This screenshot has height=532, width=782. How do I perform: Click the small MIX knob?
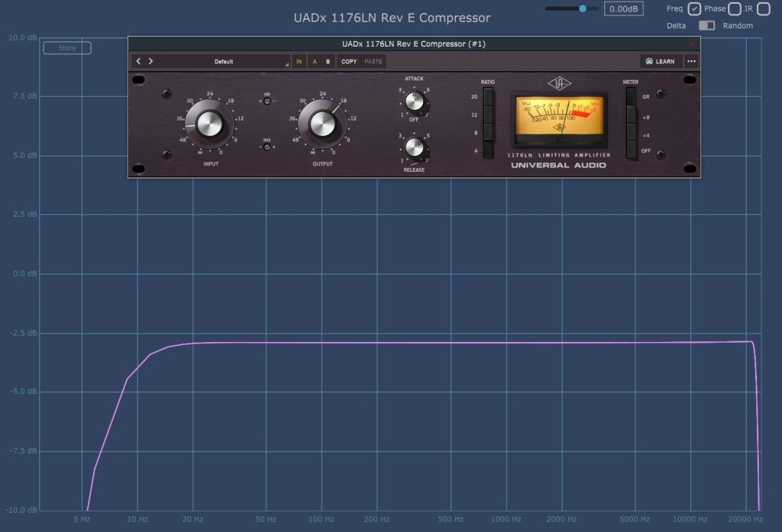[267, 147]
